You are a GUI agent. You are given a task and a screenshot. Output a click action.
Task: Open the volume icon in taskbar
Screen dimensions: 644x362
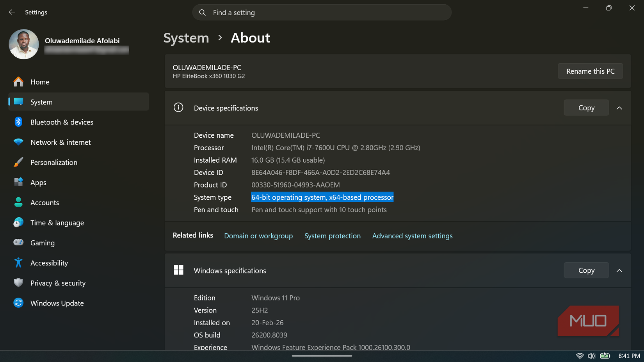591,356
